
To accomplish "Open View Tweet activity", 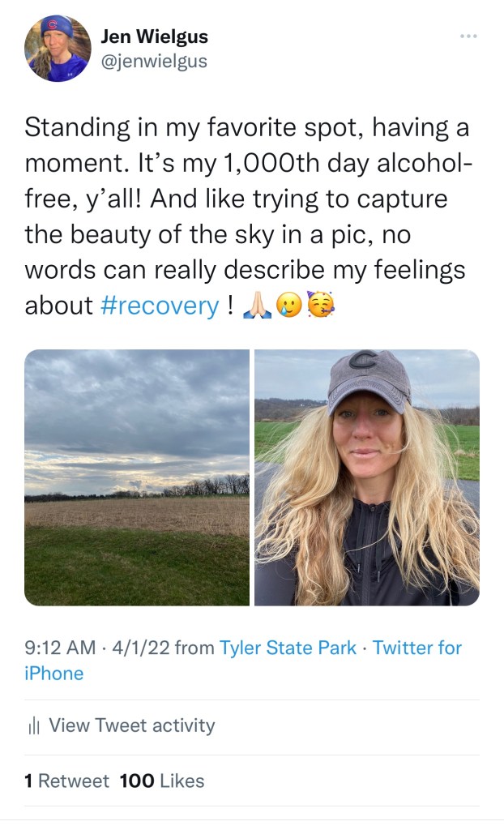I will click(131, 725).
